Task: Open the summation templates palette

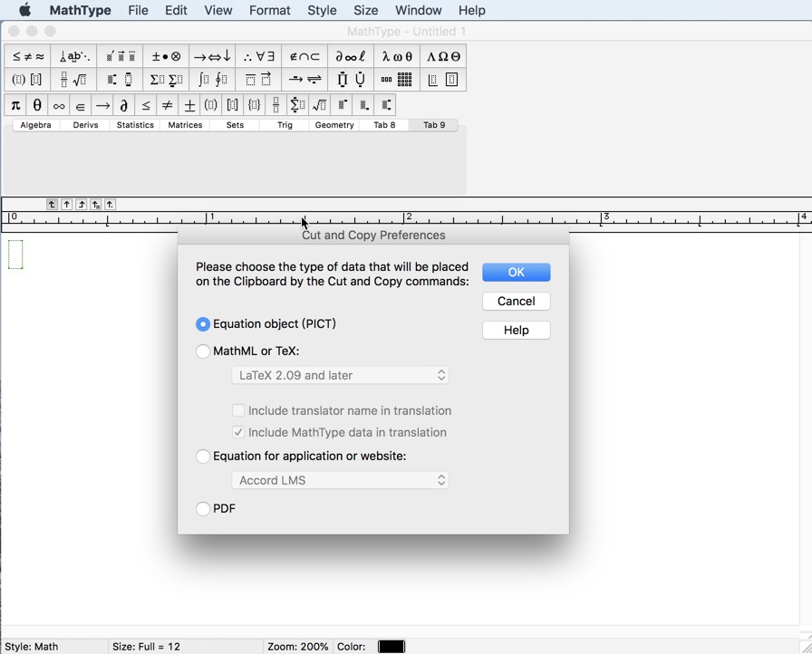Action: (164, 79)
